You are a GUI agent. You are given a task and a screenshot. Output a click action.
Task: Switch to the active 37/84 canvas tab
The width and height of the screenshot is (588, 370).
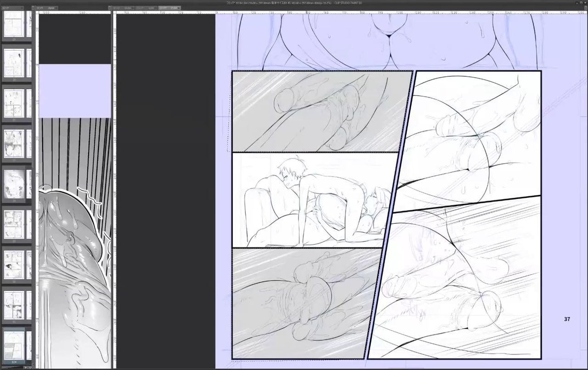click(167, 8)
